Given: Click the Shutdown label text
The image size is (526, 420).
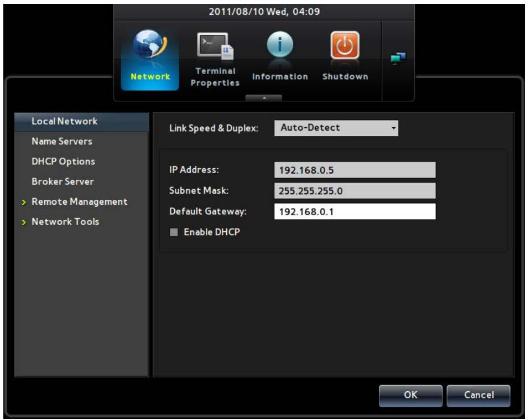Looking at the screenshot, I should pos(345,76).
